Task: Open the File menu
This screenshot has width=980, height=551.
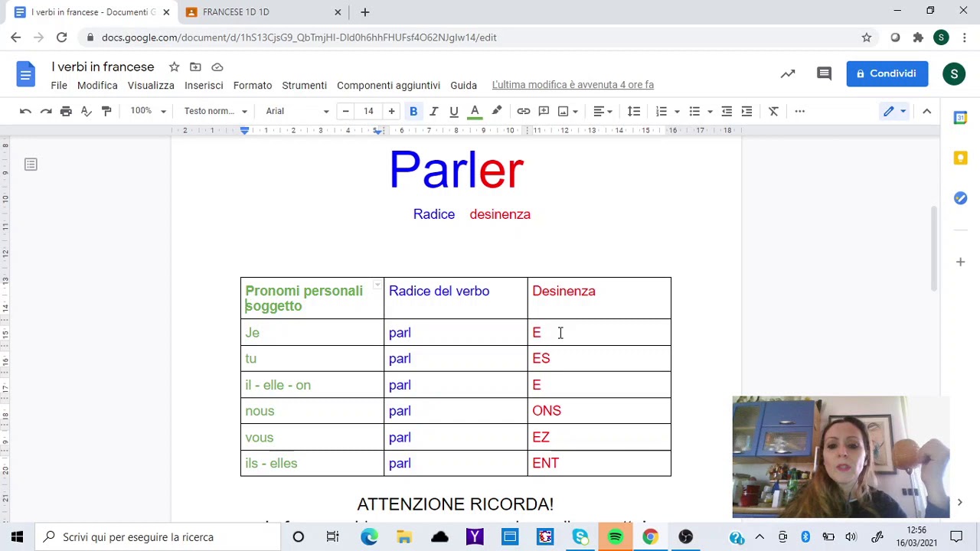Action: coord(59,85)
